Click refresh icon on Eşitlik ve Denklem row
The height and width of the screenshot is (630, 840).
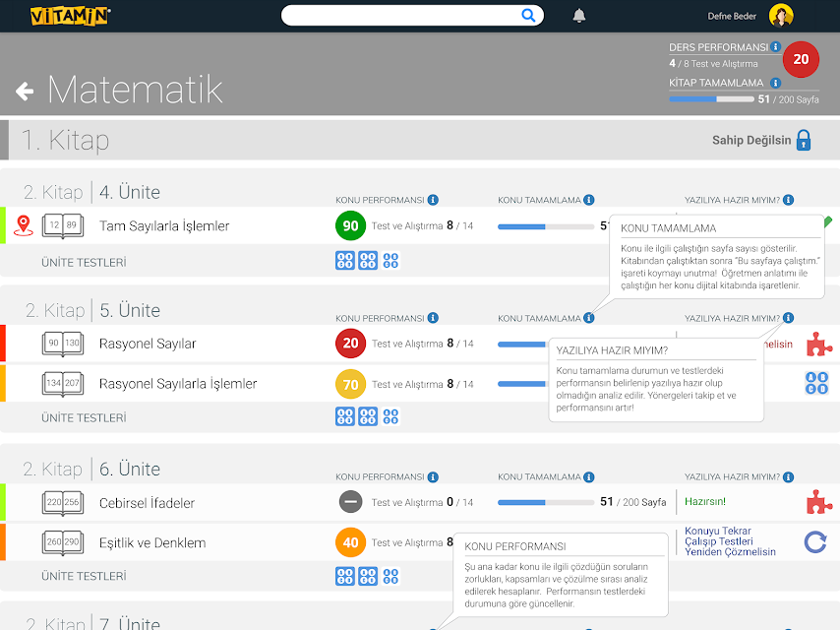pyautogui.click(x=815, y=542)
